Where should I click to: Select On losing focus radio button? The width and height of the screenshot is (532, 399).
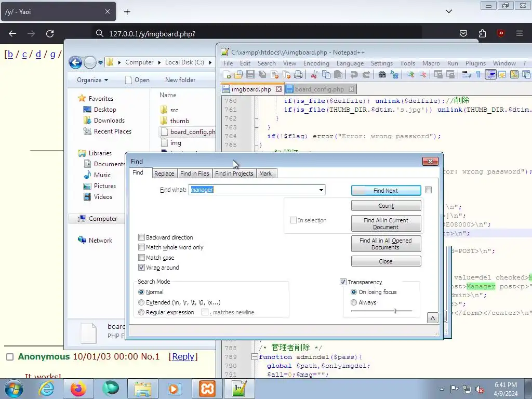pyautogui.click(x=353, y=292)
